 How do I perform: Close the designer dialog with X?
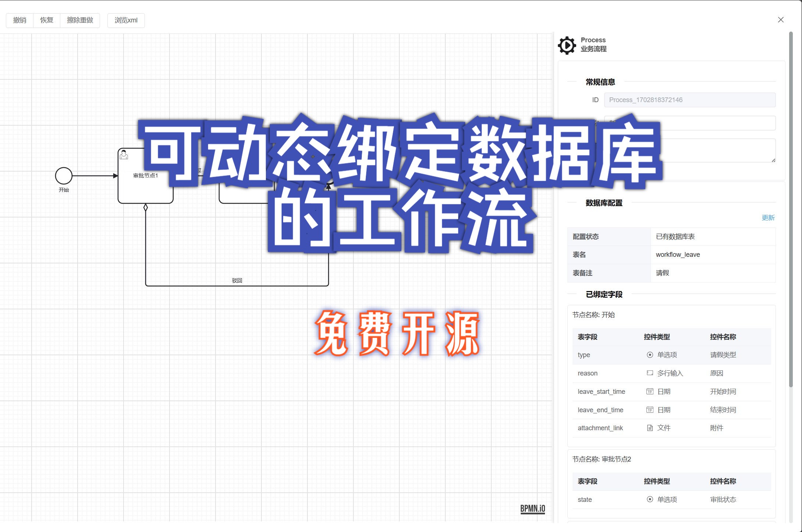tap(781, 20)
